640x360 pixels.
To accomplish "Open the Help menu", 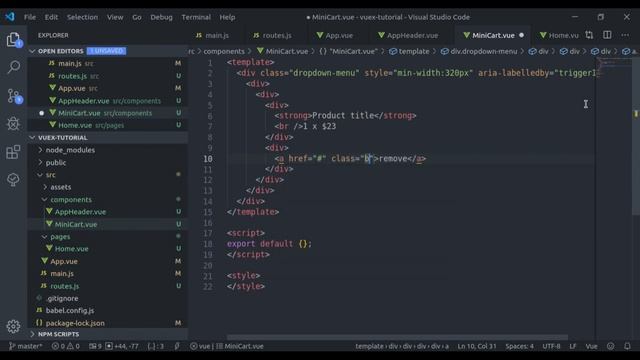I will click(227, 17).
